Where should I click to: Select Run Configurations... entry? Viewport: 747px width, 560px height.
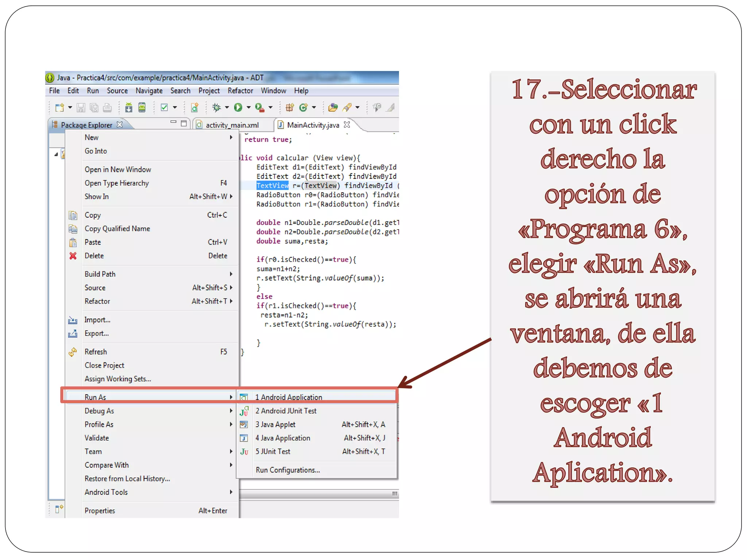pos(287,470)
